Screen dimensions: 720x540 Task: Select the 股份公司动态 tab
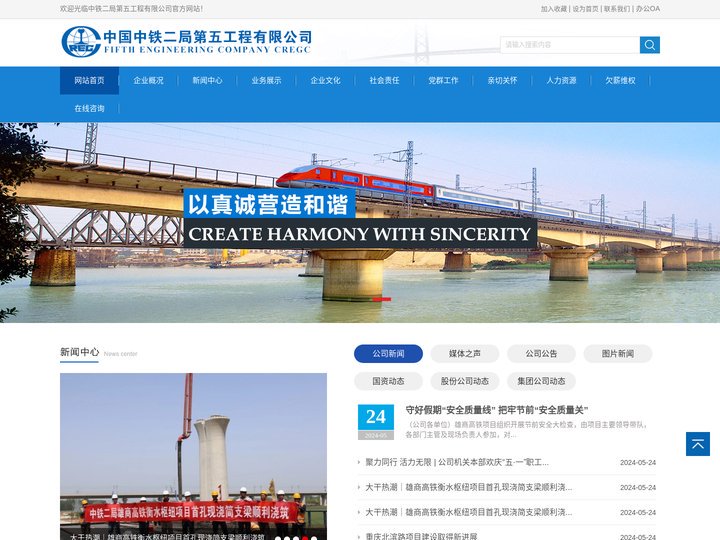tap(465, 381)
